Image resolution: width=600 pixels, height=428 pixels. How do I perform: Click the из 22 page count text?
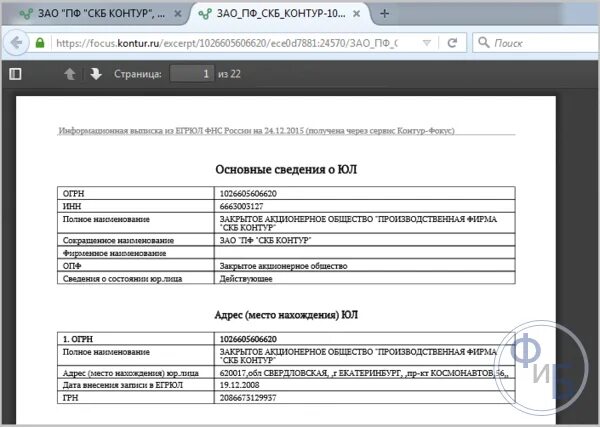[x=229, y=74]
